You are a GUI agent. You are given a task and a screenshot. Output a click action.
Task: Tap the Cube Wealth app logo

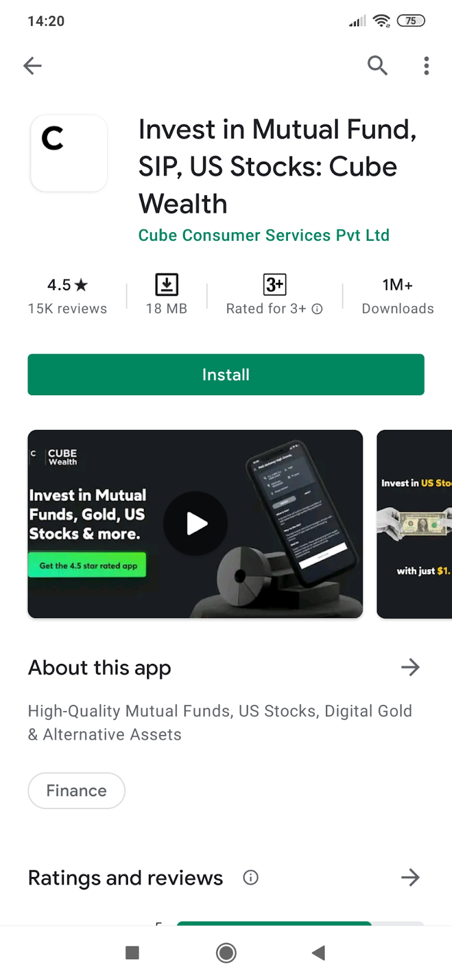[x=69, y=153]
